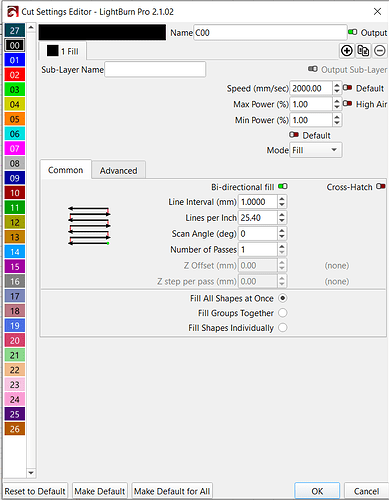The height and width of the screenshot is (500, 389).
Task: Select Fill Shapes Individually option
Action: point(283,328)
